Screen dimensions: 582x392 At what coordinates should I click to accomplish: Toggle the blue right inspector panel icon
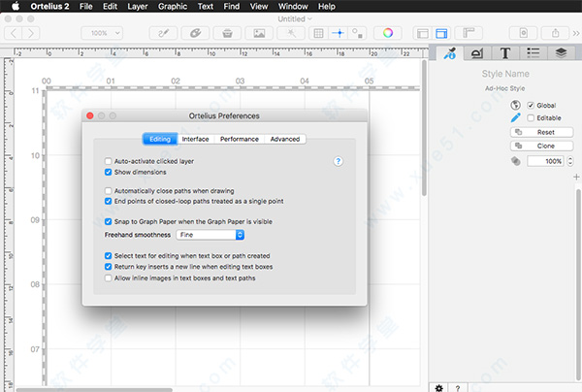tap(441, 33)
